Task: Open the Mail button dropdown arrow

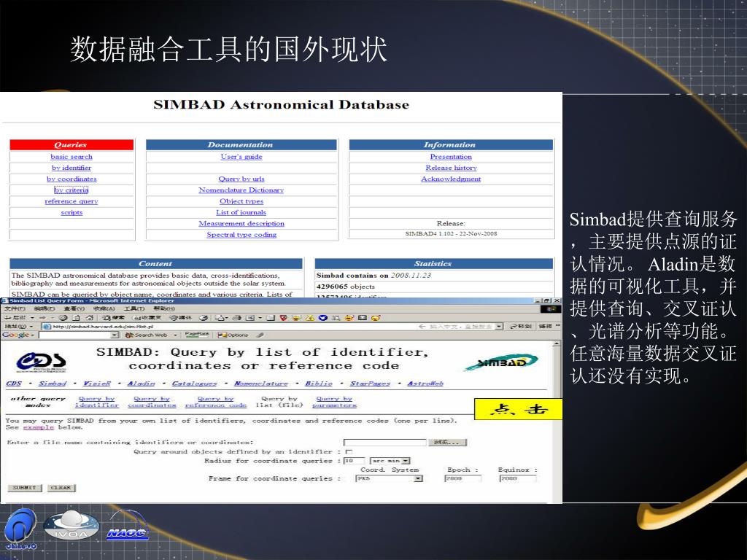Action: tap(226, 318)
